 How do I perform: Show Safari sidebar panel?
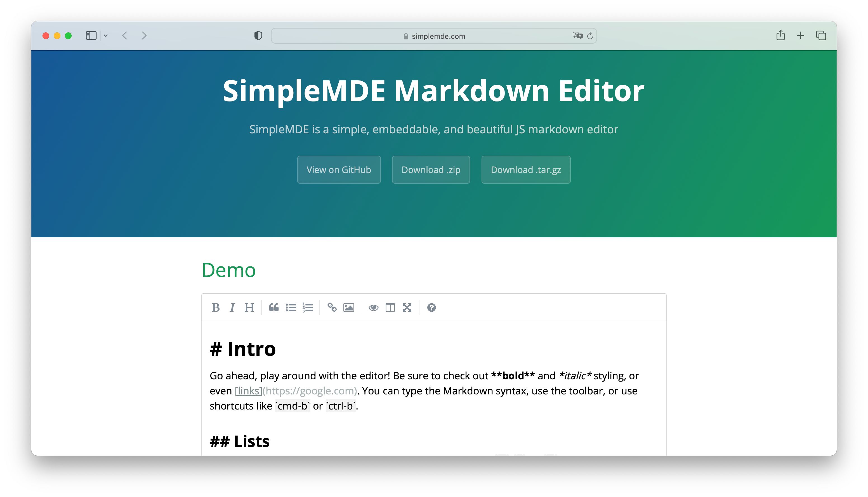(x=91, y=36)
